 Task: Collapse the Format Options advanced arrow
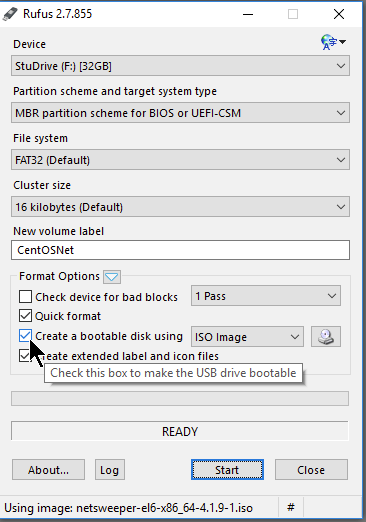tap(112, 277)
